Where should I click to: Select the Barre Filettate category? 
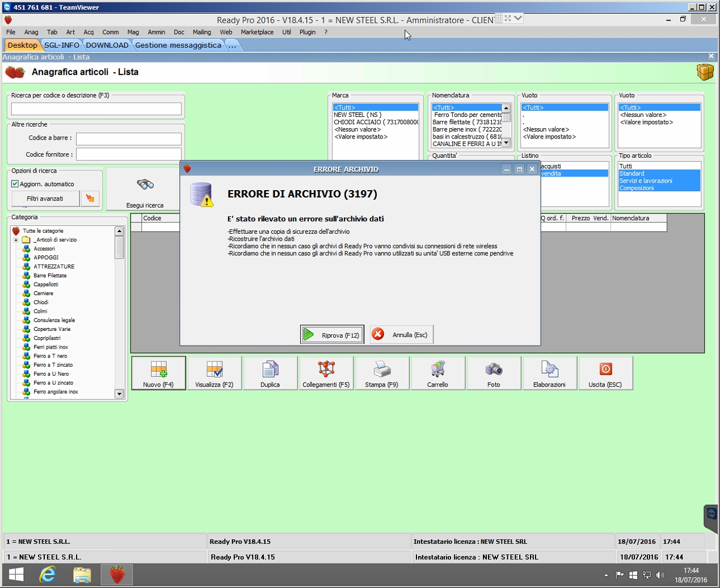pos(50,275)
